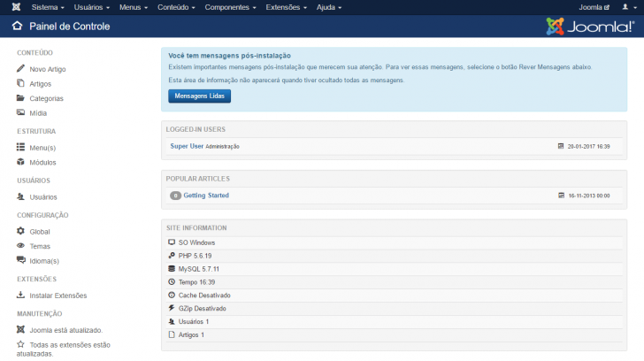This screenshot has height=361, width=644.
Task: Open the Joomla site preview link
Action: pos(594,7)
